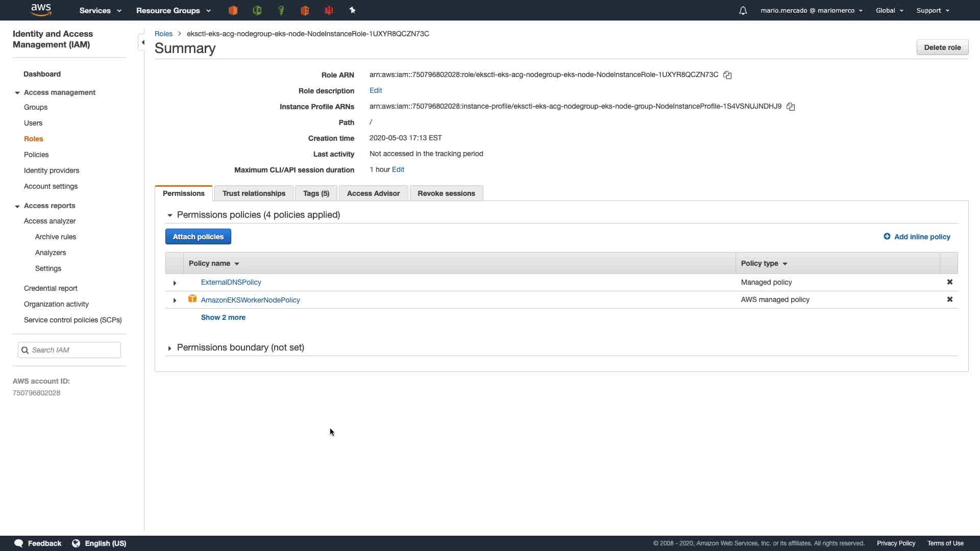Click the Attach policies button

(198, 237)
